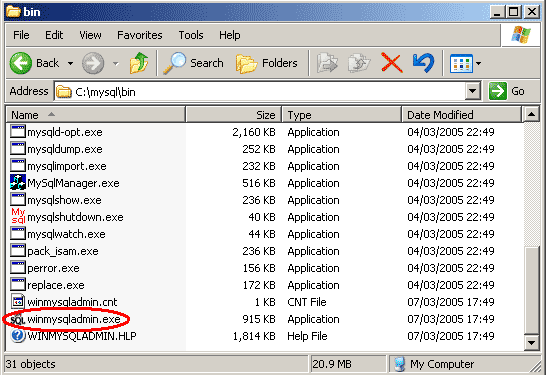Select the winmysqladmin.cnt file icon

click(18, 302)
